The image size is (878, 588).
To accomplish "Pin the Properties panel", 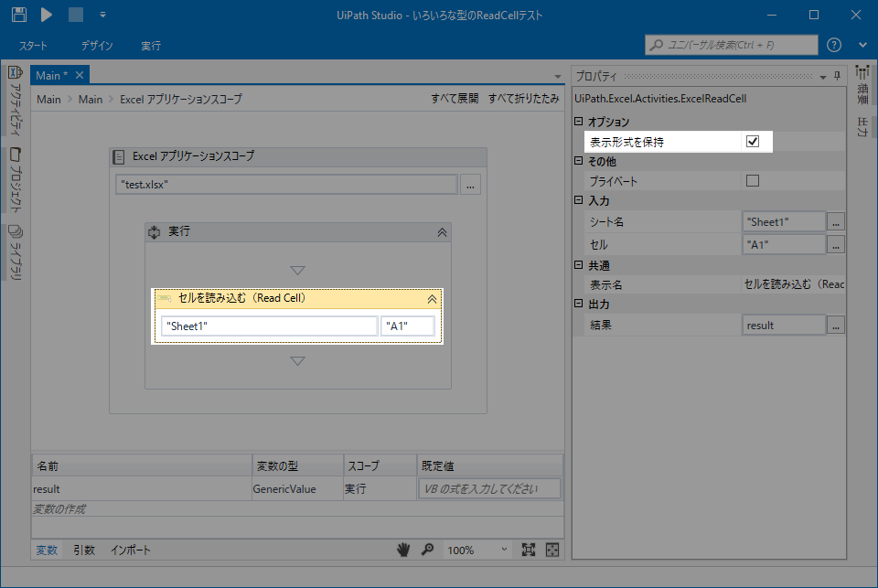I will 837,76.
